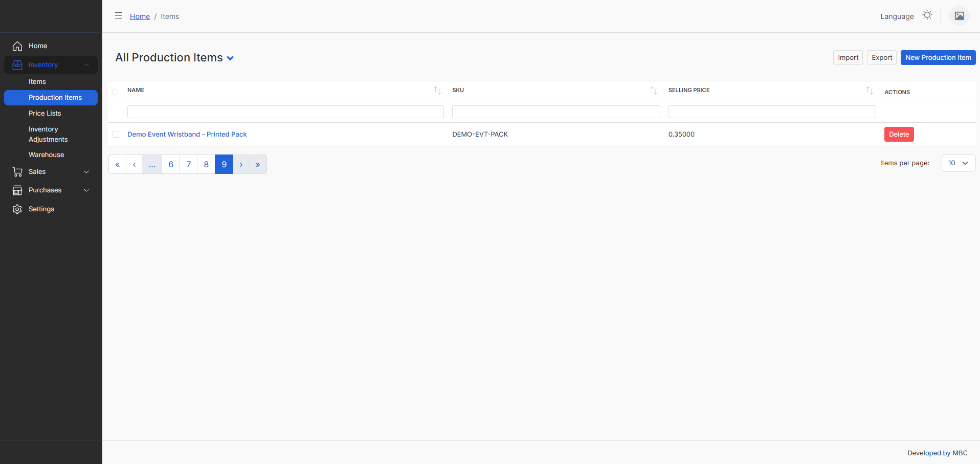Click the Settings gear icon
Viewport: 980px width, 464px height.
point(17,209)
